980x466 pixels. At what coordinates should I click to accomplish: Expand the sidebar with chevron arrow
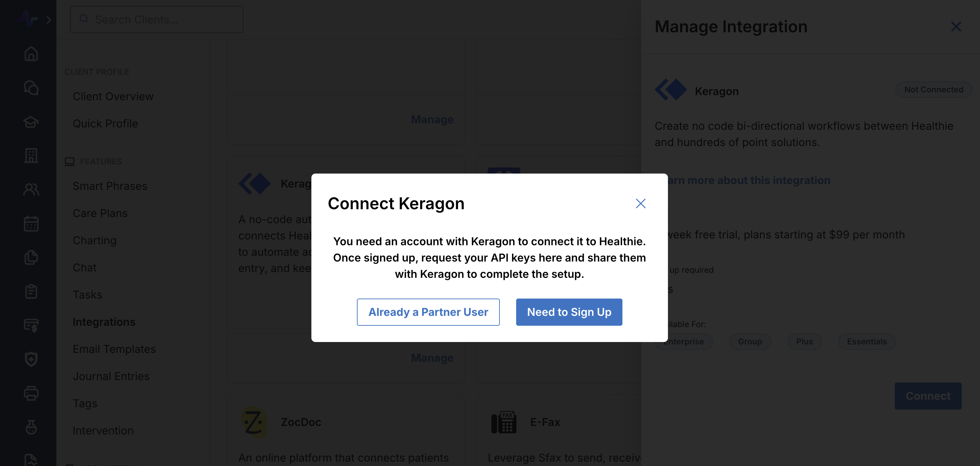(x=48, y=20)
